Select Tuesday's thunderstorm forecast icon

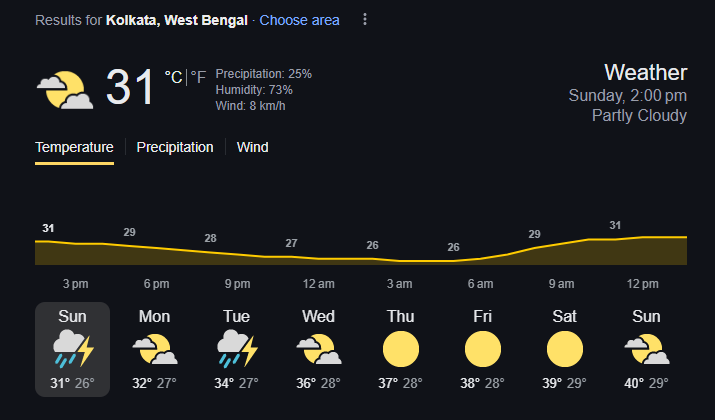pos(236,349)
